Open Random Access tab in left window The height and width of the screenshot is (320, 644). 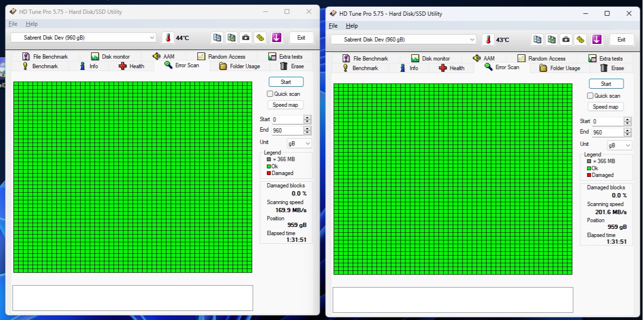(x=221, y=56)
